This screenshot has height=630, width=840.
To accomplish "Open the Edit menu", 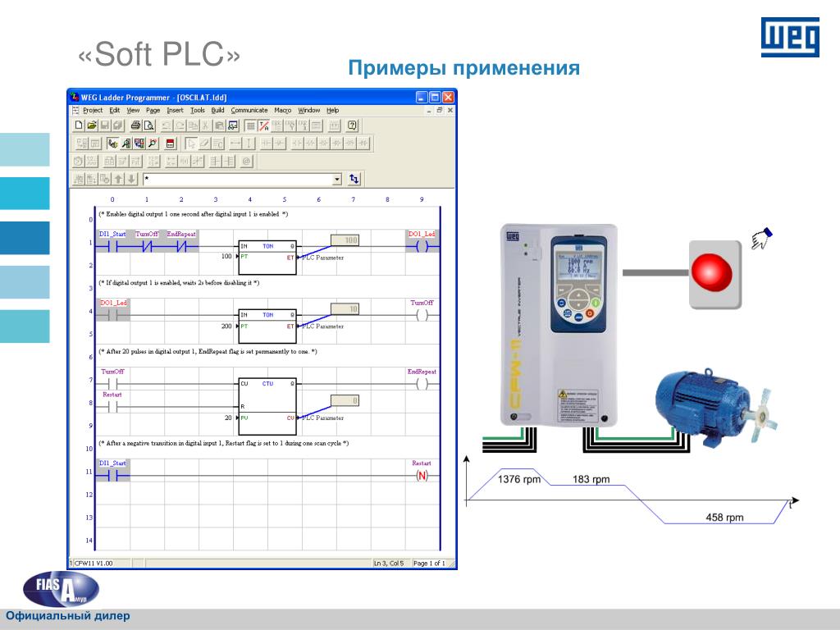I will point(115,111).
